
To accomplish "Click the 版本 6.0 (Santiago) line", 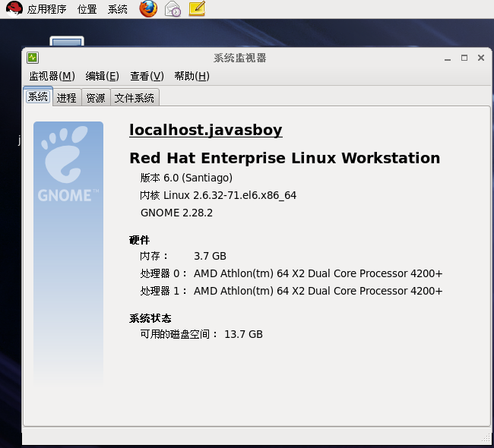I will [x=186, y=178].
